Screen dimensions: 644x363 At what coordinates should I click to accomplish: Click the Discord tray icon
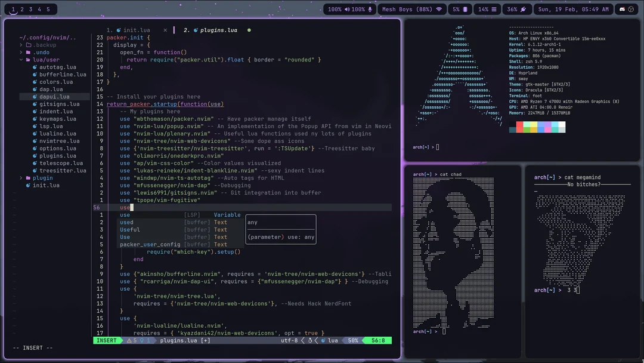click(622, 10)
